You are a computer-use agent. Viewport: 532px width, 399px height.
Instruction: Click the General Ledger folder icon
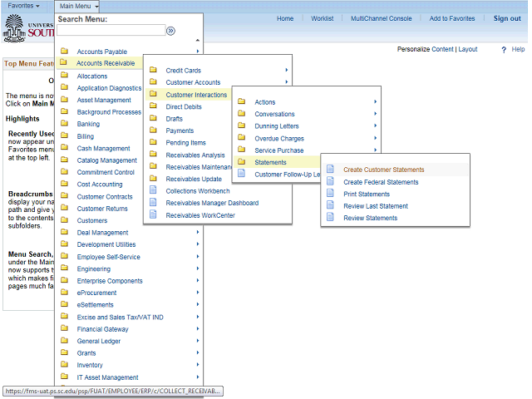coord(64,341)
